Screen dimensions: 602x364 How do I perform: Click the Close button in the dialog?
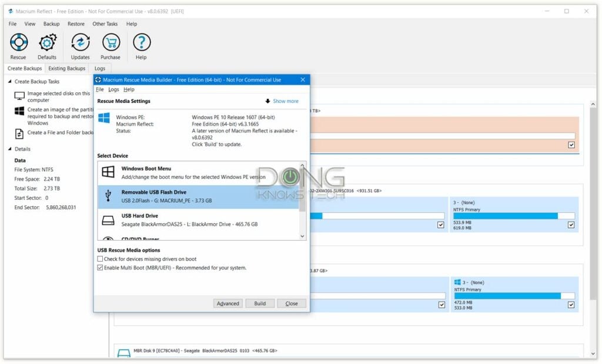coord(292,303)
